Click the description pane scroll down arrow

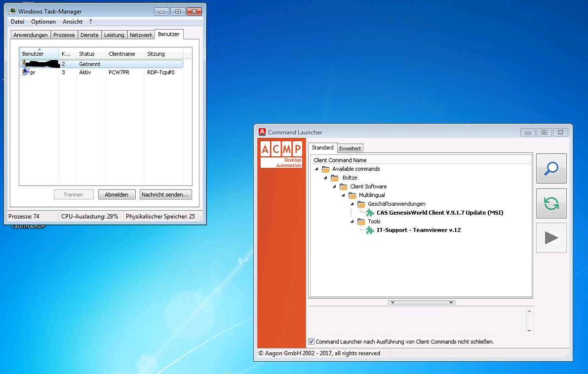(x=530, y=331)
